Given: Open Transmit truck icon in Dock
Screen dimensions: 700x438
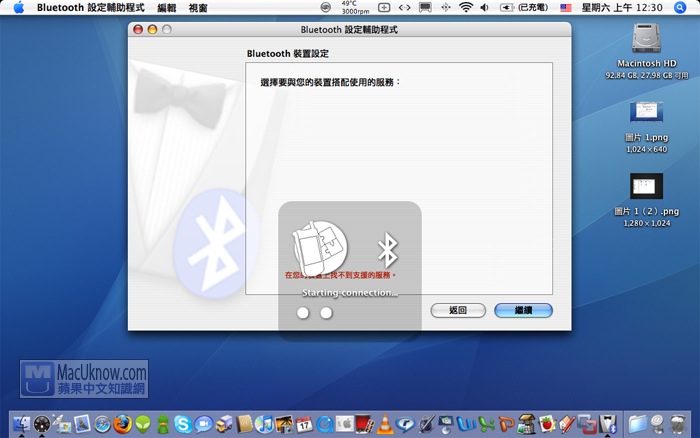Looking at the screenshot, I should pos(224,424).
